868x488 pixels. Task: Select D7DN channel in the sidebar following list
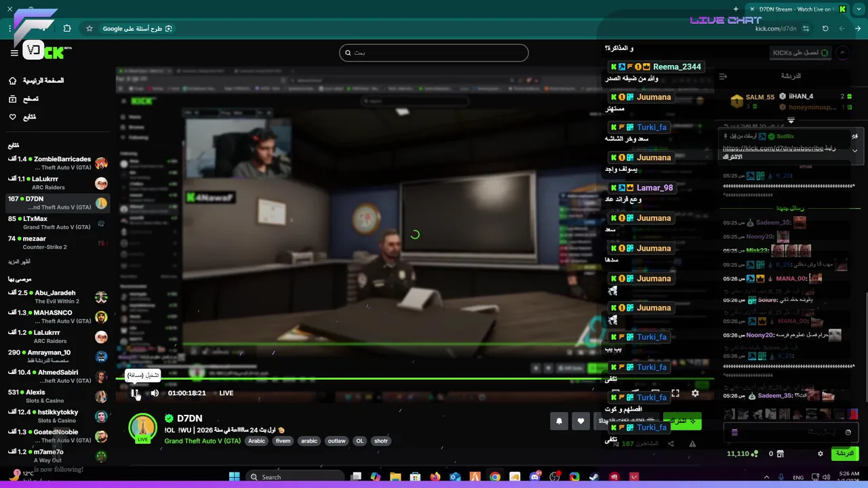(x=58, y=203)
